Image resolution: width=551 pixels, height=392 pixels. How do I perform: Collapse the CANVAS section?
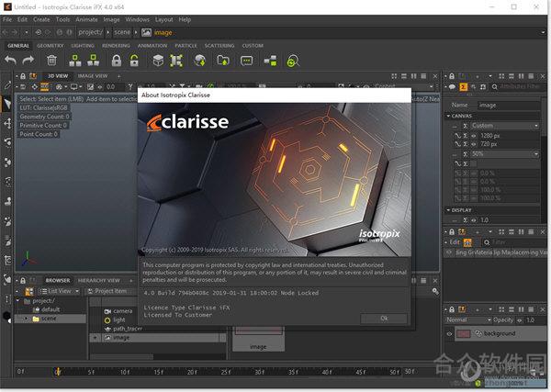click(448, 116)
